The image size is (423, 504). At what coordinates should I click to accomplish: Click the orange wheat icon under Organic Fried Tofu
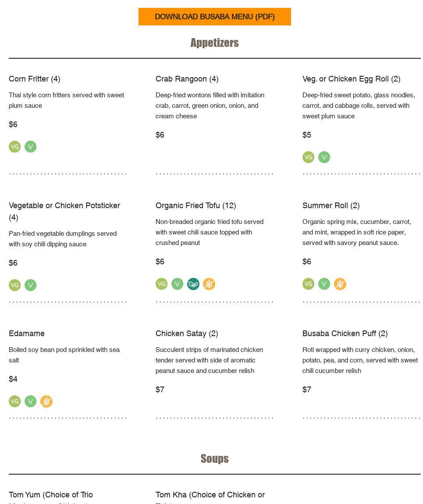(x=209, y=284)
